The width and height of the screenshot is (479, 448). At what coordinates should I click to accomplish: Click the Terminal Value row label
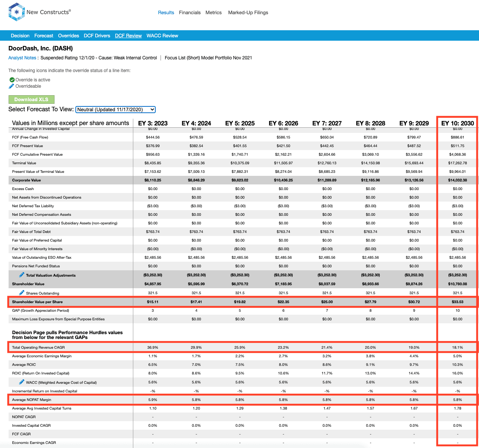[x=24, y=163]
